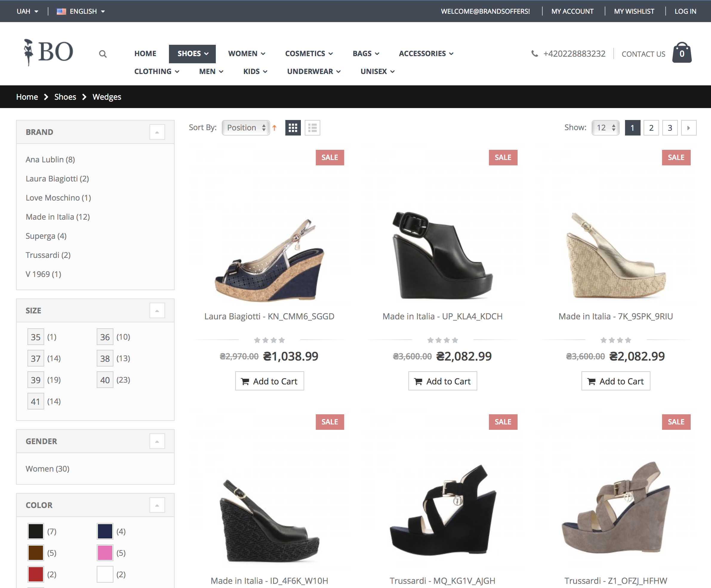Open the Sort By Position dropdown
711x588 pixels.
click(246, 128)
